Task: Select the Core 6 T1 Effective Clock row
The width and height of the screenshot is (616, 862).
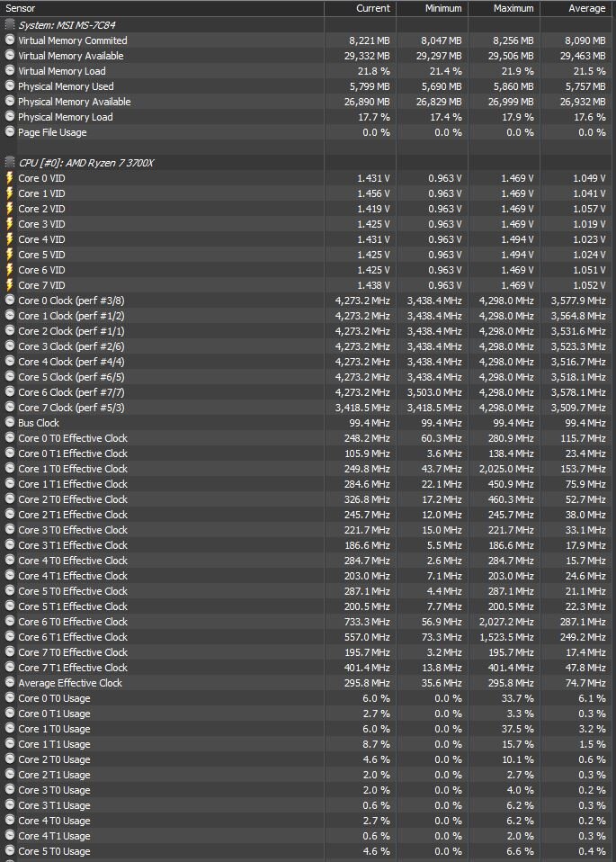Action: point(308,637)
